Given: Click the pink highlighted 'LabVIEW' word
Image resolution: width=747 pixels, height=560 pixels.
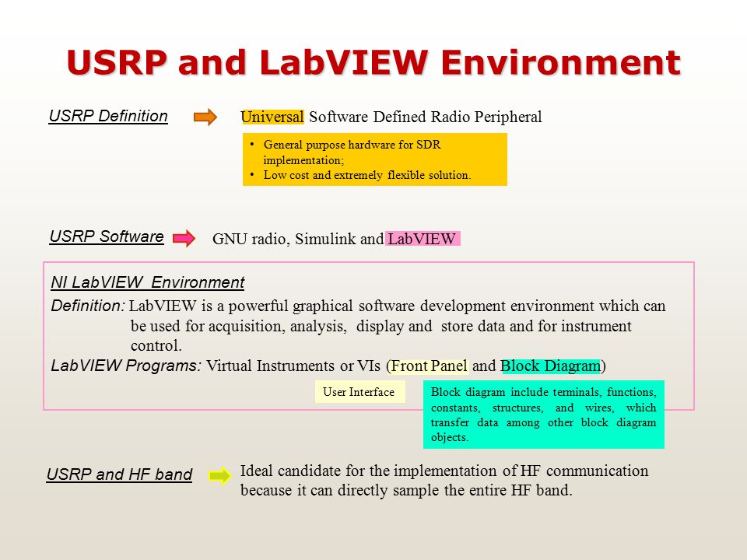Looking at the screenshot, I should click(x=422, y=239).
